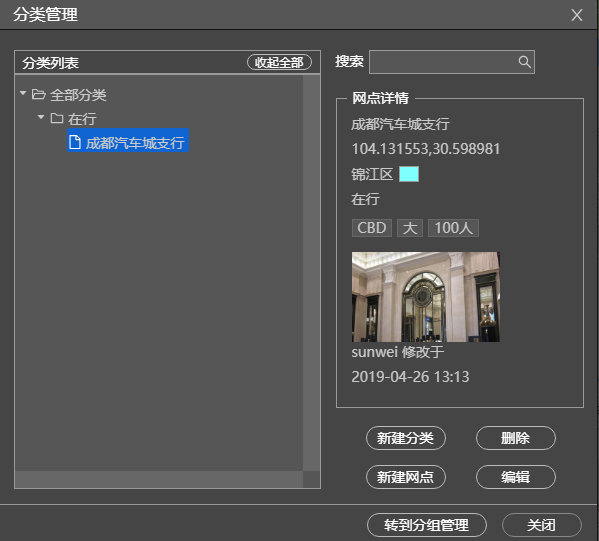This screenshot has height=541, width=599.
Task: Collapse the 全部分类 tree node arrow
Action: coord(23,93)
